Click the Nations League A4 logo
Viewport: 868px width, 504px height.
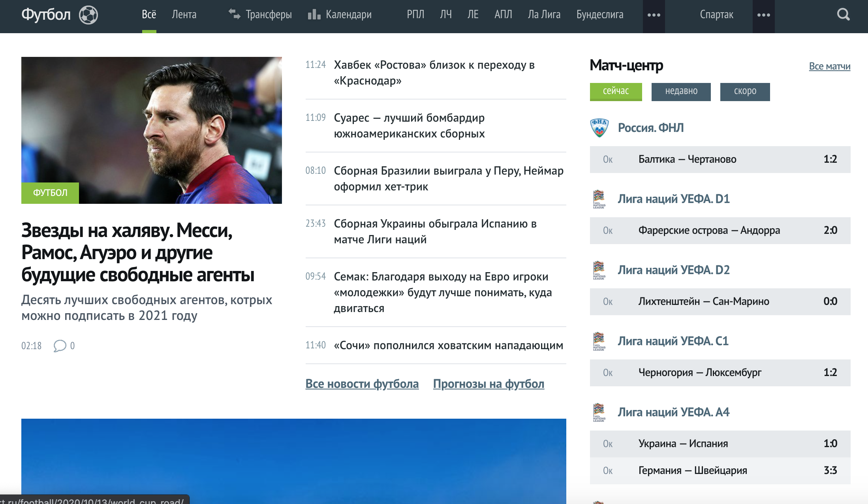[599, 412]
